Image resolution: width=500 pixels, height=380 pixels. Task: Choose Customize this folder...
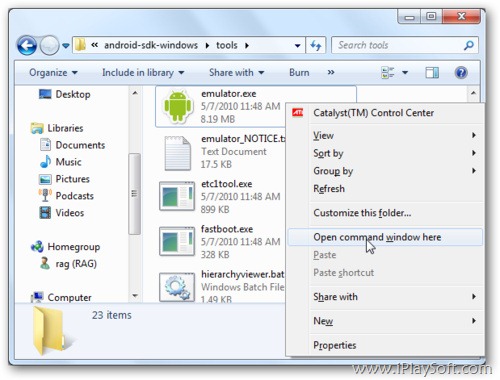pyautogui.click(x=386, y=213)
